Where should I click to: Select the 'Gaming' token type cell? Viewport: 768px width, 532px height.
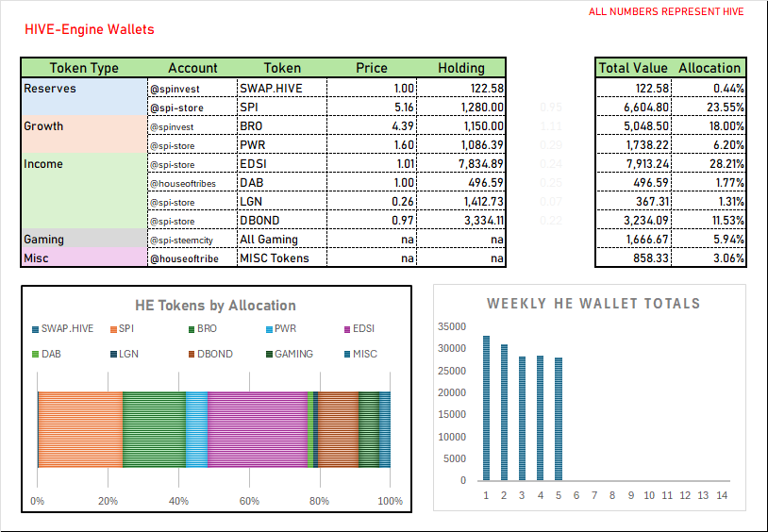click(x=84, y=239)
